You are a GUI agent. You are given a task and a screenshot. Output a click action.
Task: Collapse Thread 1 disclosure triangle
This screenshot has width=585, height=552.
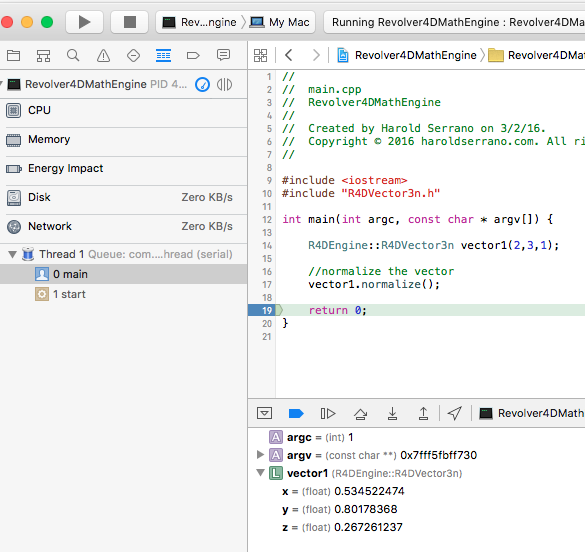pyautogui.click(x=12, y=254)
